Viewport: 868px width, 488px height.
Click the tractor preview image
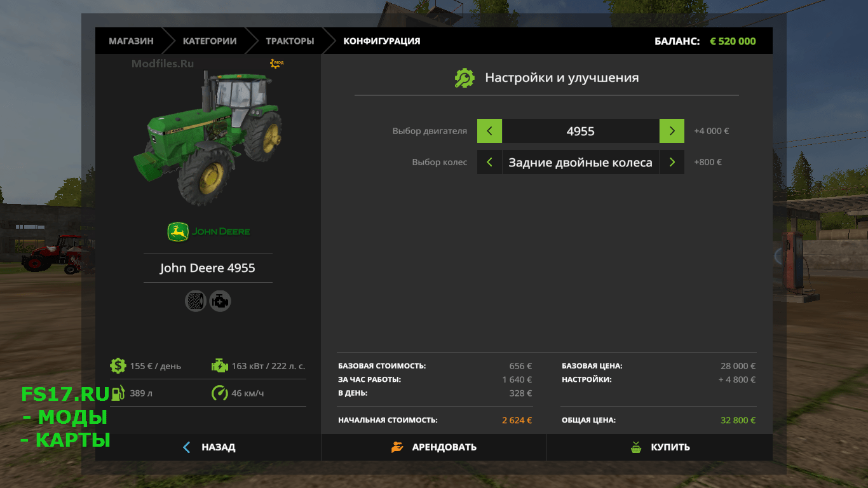click(x=208, y=138)
